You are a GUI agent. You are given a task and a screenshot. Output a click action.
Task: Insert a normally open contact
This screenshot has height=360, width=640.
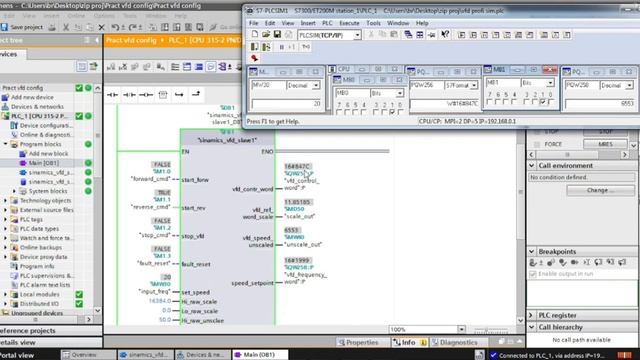click(x=112, y=95)
